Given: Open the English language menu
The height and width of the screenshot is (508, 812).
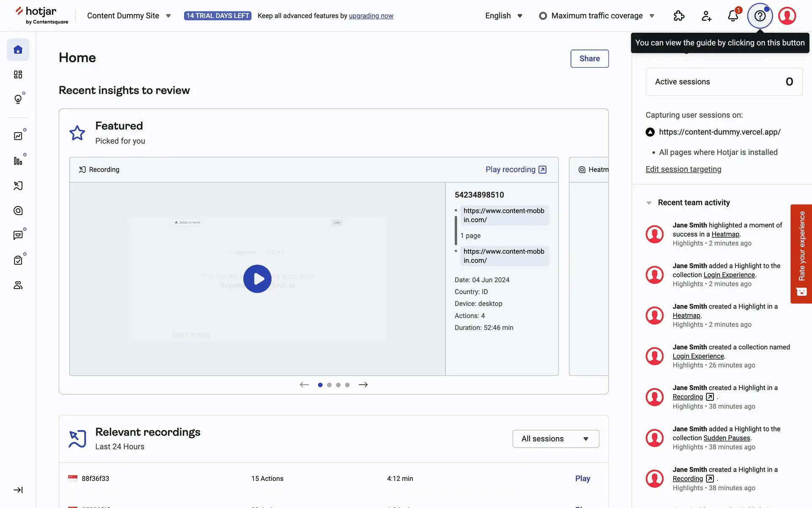Looking at the screenshot, I should 504,16.
